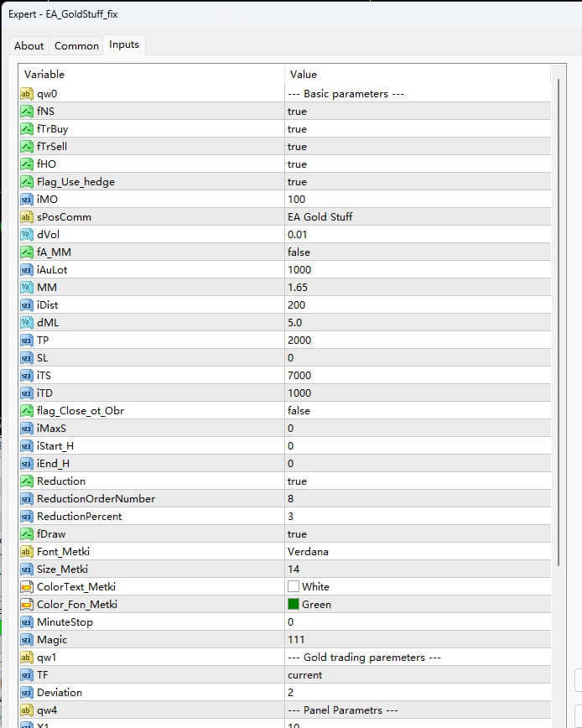Image resolution: width=582 pixels, height=728 pixels.
Task: Click the inputs list vertical scrollbar
Action: (x=559, y=323)
